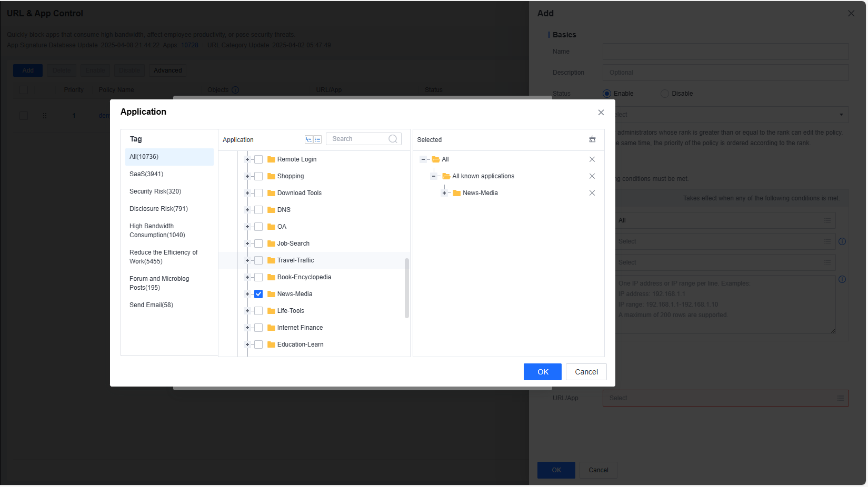Clear all selected items with the broom icon
This screenshot has width=868, height=487.
click(592, 139)
